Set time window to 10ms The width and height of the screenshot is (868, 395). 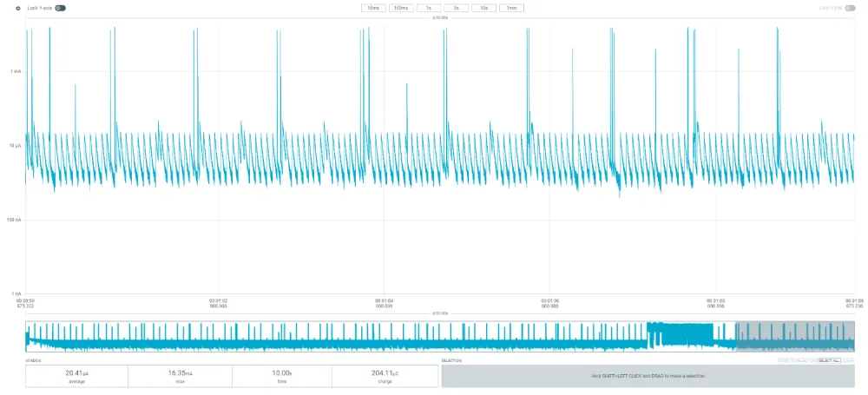pyautogui.click(x=372, y=8)
